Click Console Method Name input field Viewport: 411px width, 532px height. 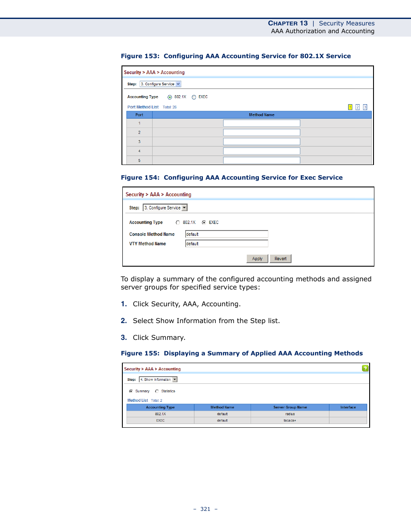point(227,234)
